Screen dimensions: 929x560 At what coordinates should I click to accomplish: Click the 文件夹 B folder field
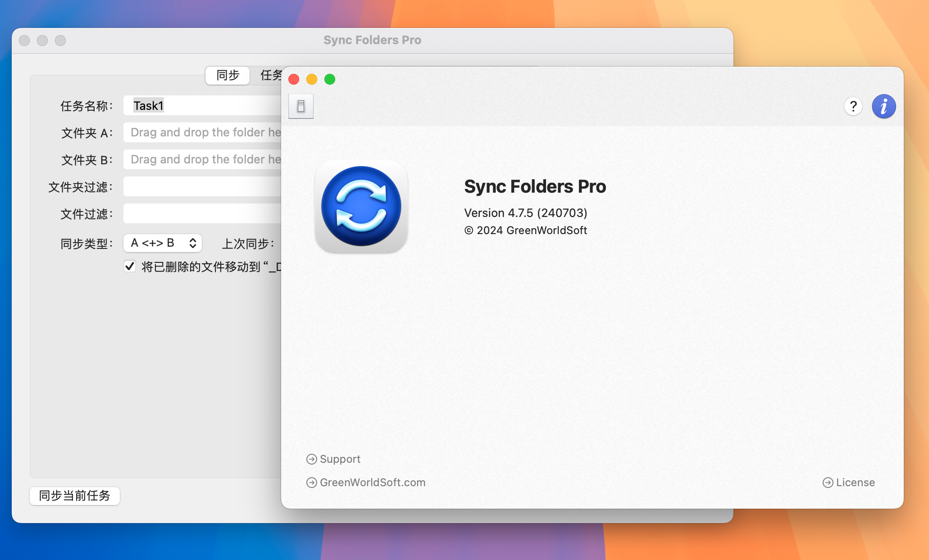pos(202,159)
